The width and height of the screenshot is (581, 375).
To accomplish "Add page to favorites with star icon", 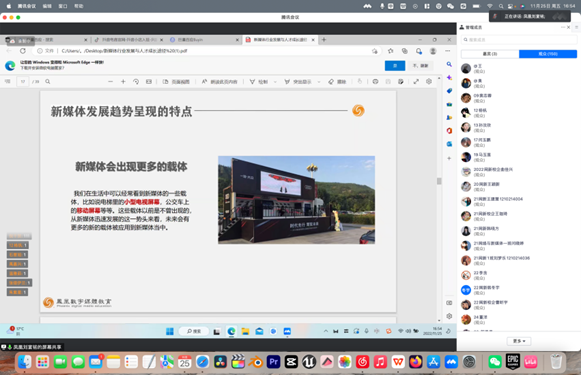I will pyautogui.click(x=391, y=51).
